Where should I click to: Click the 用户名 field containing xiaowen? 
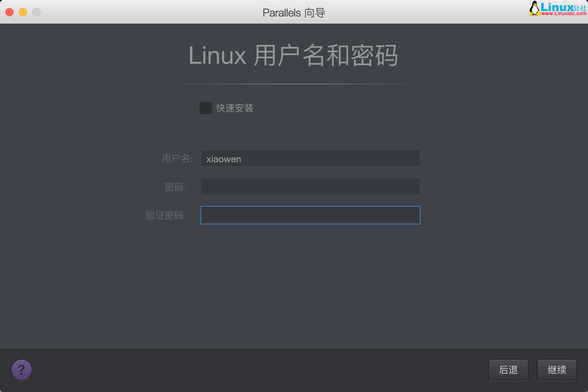point(310,159)
